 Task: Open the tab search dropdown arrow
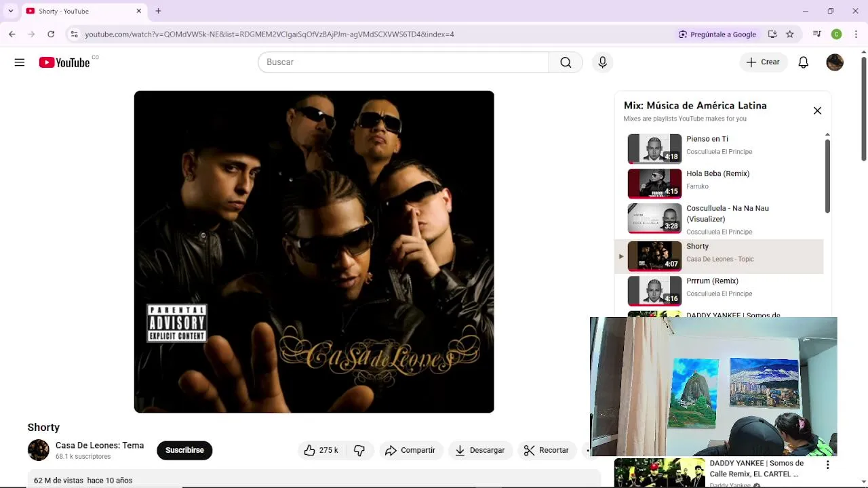[x=11, y=11]
